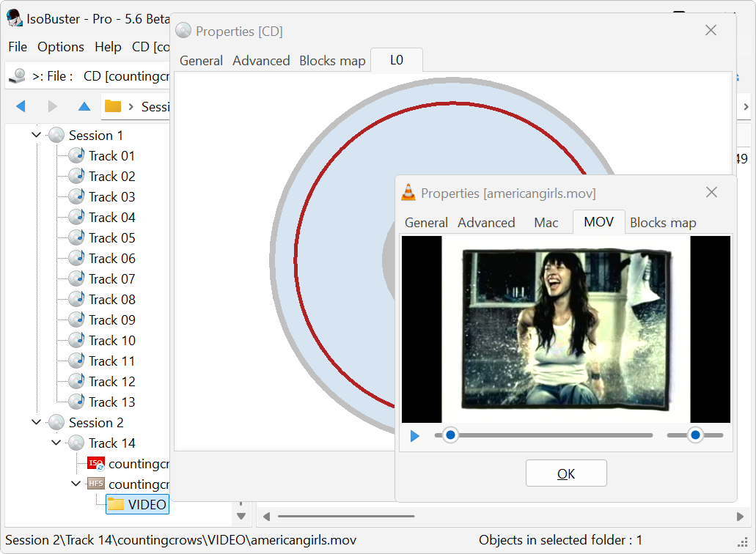Click the VIDEO folder icon in tree
Image resolution: width=756 pixels, height=554 pixels.
tap(116, 504)
